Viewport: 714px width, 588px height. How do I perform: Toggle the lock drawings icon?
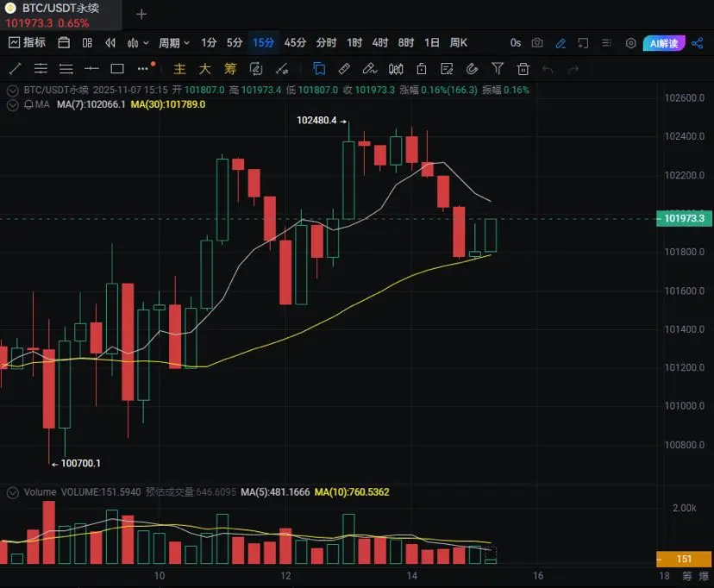[422, 69]
